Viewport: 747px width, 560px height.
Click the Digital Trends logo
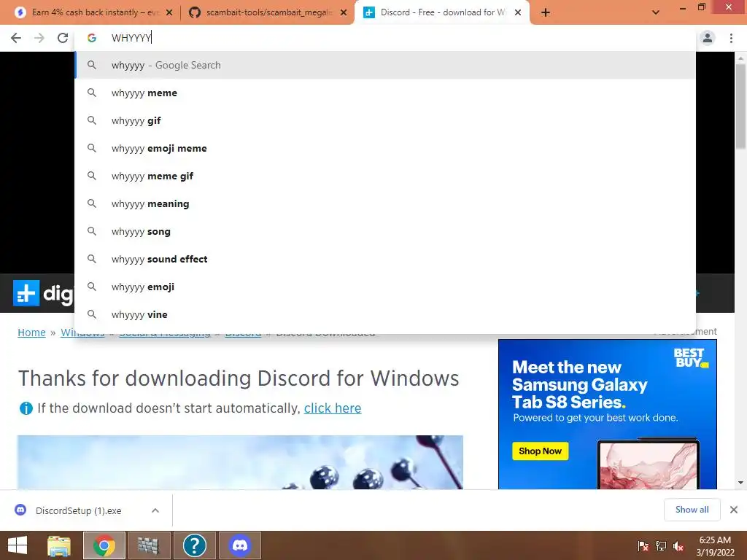(x=43, y=293)
